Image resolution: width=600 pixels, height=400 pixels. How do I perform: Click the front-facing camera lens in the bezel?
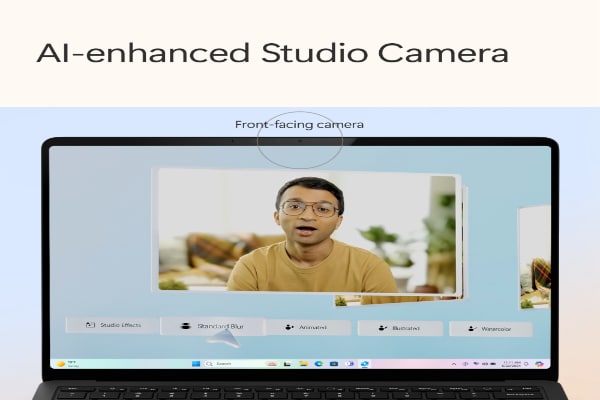300,140
